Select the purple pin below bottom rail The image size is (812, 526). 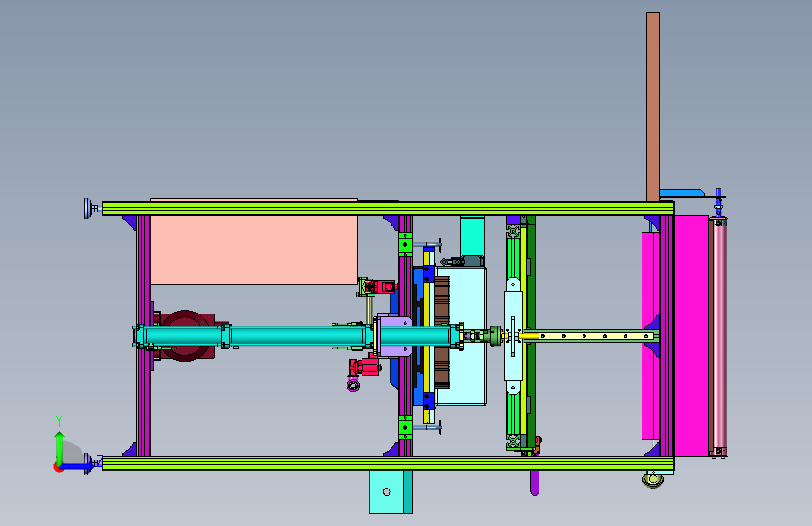pyautogui.click(x=535, y=483)
